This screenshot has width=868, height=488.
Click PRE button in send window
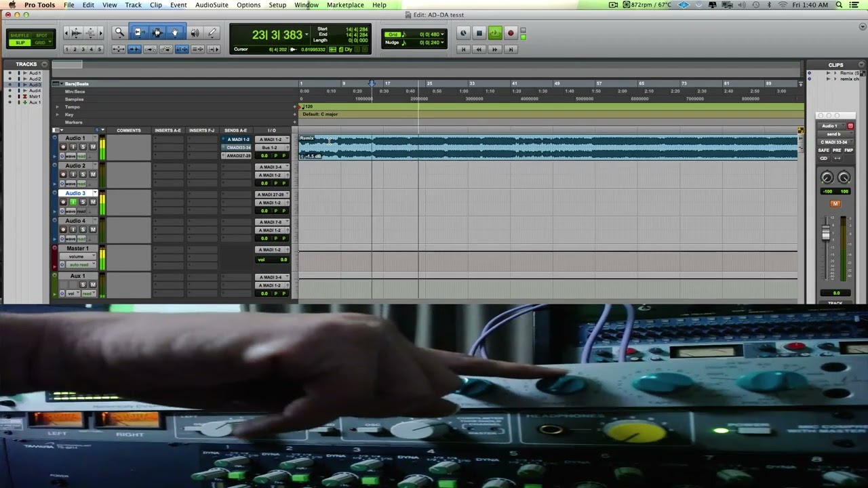(837, 150)
